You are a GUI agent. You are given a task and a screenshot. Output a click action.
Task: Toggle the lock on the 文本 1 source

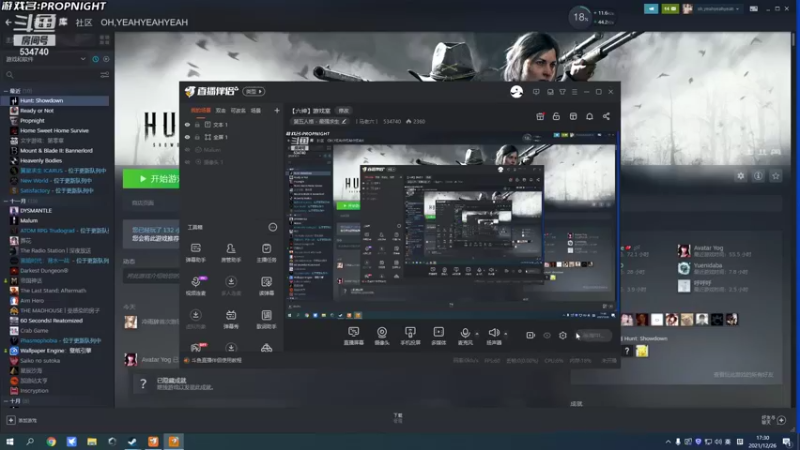pyautogui.click(x=197, y=124)
